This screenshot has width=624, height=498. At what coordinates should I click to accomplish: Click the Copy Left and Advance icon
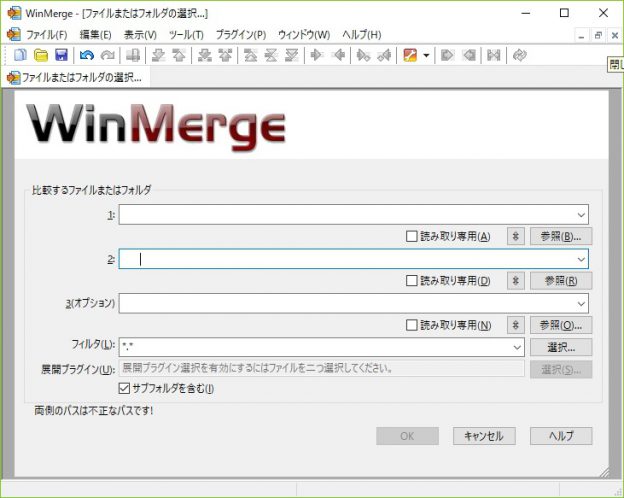pyautogui.click(x=384, y=55)
